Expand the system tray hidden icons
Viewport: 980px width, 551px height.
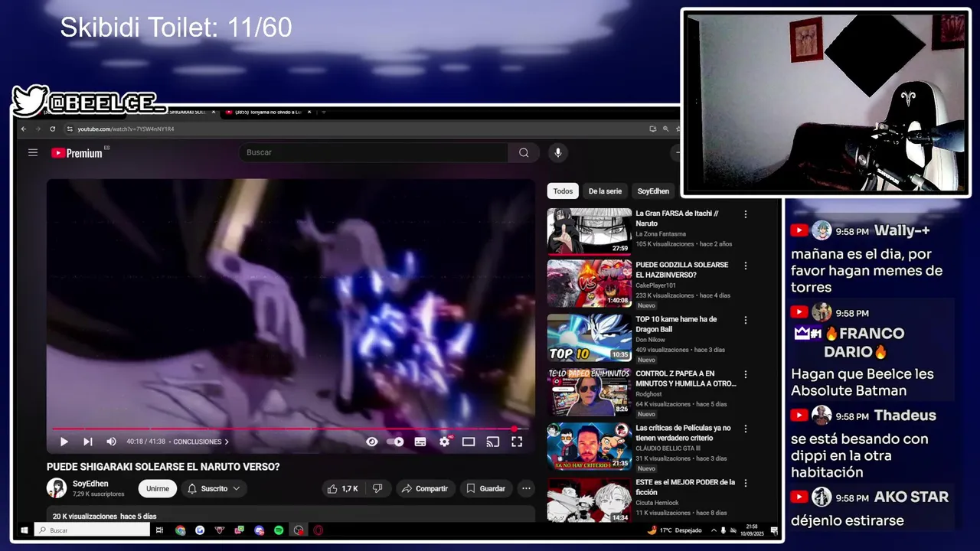[x=714, y=530]
